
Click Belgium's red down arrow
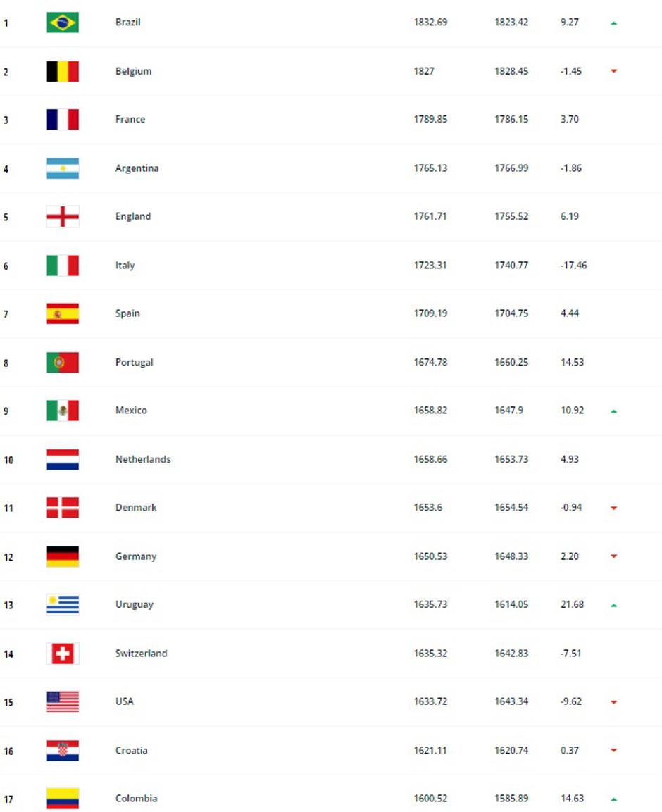click(614, 71)
